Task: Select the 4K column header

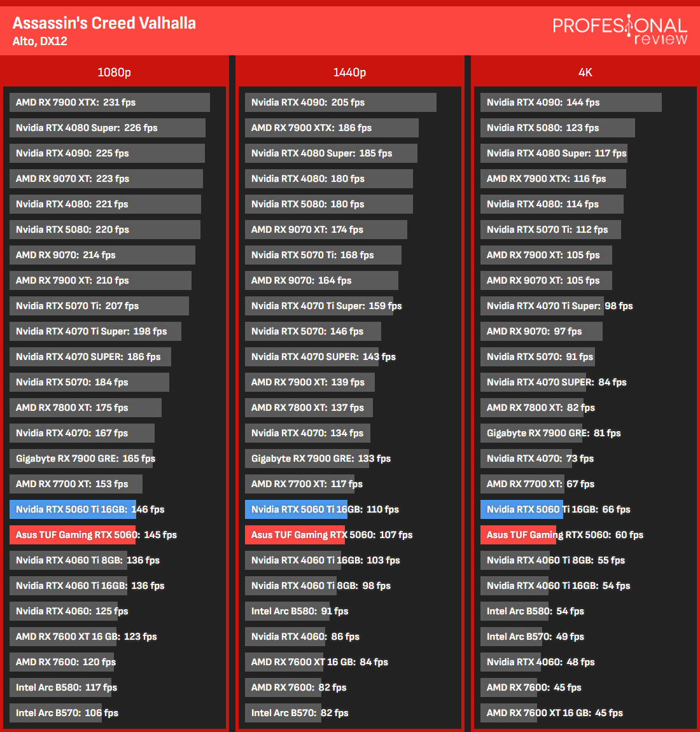Action: [585, 73]
